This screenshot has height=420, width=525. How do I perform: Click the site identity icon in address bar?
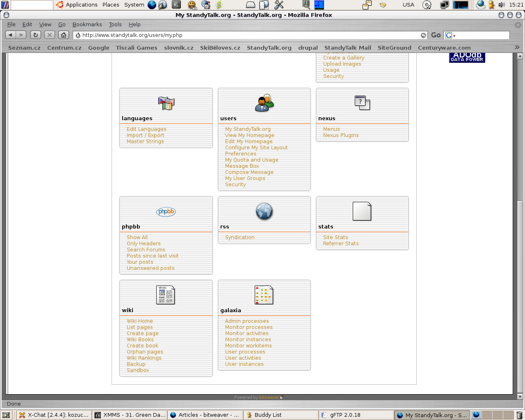click(78, 35)
